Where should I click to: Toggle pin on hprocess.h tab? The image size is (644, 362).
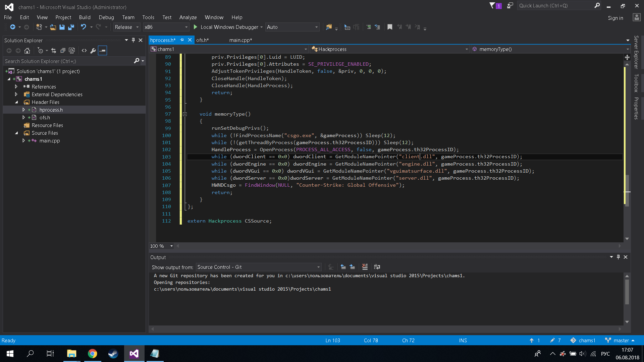(182, 40)
